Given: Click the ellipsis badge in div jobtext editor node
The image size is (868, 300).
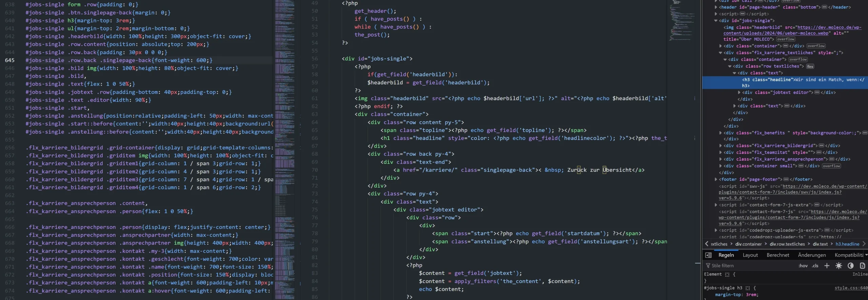Looking at the screenshot, I should click(x=817, y=92).
